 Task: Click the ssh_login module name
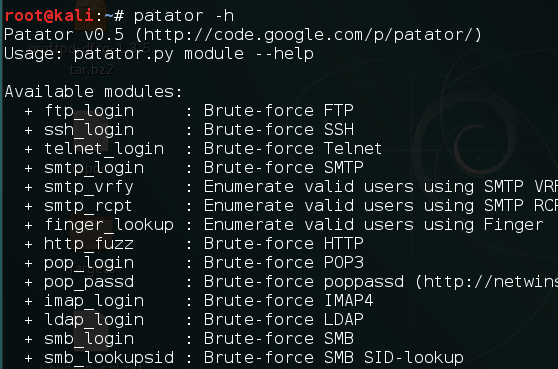coord(89,130)
